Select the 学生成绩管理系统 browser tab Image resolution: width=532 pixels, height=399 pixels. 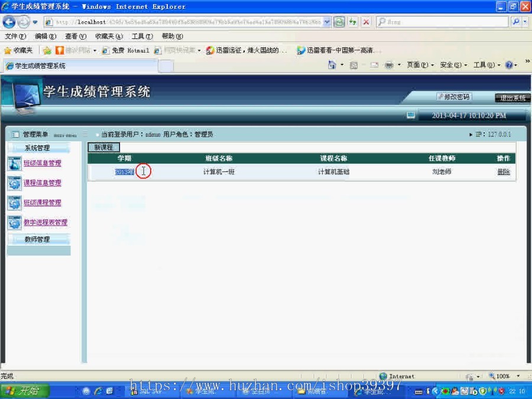[x=81, y=66]
